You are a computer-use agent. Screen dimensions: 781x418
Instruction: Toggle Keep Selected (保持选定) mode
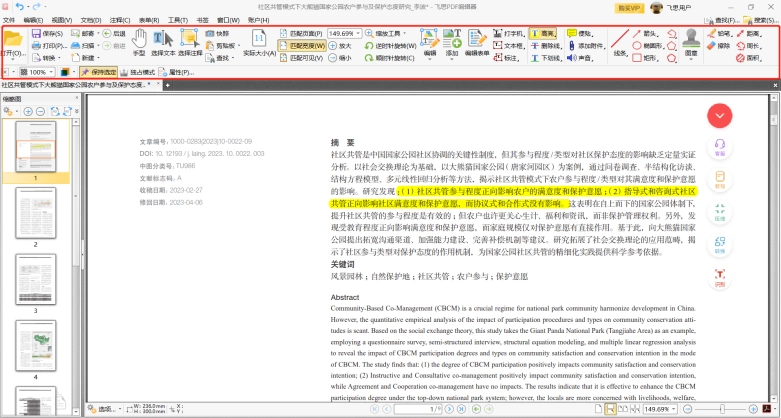[99, 72]
